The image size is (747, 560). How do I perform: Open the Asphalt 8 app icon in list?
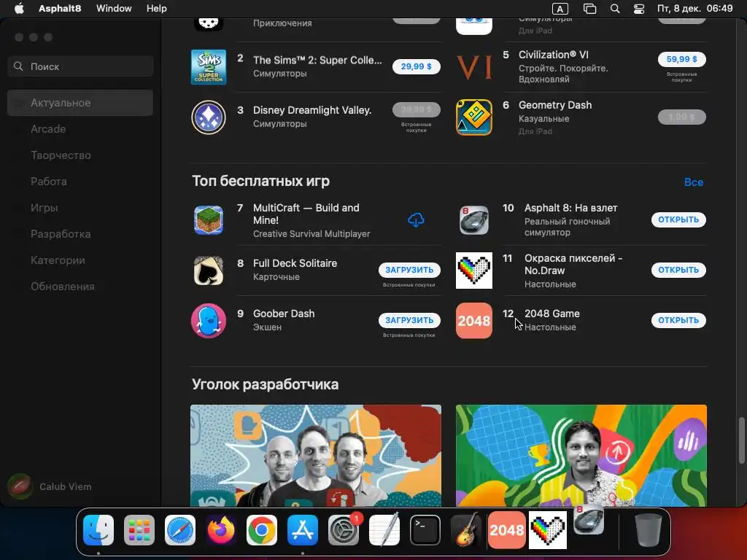(x=474, y=220)
